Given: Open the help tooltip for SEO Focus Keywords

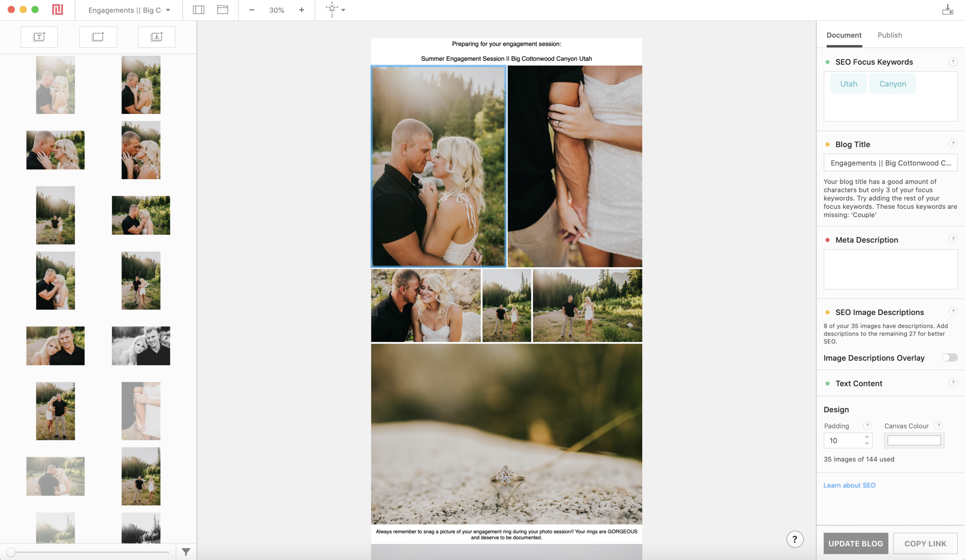Looking at the screenshot, I should tap(953, 62).
